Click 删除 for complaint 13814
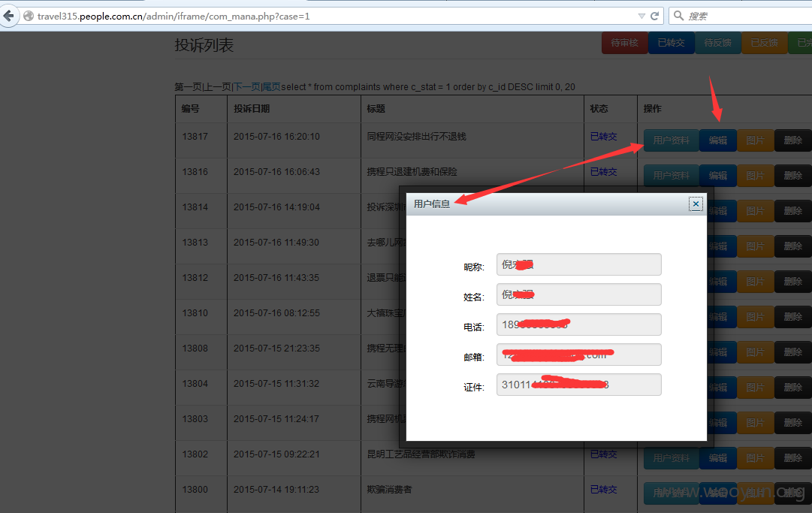 [x=792, y=211]
